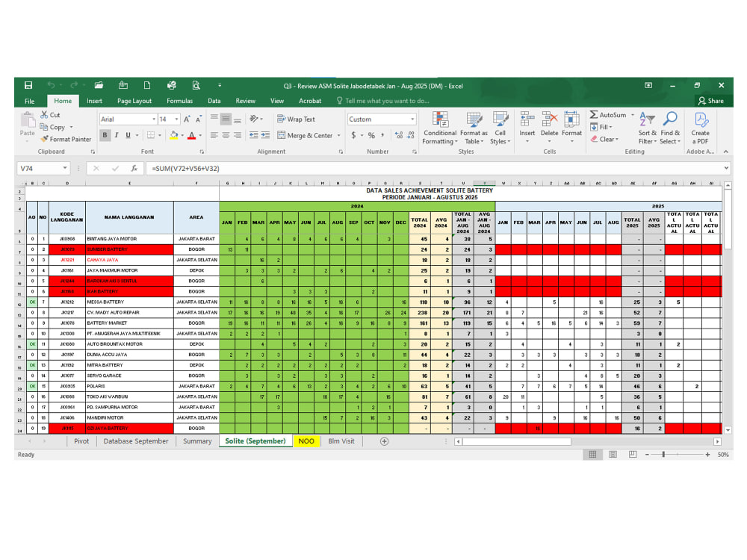
Task: Toggle Merge & Center
Action: (305, 135)
